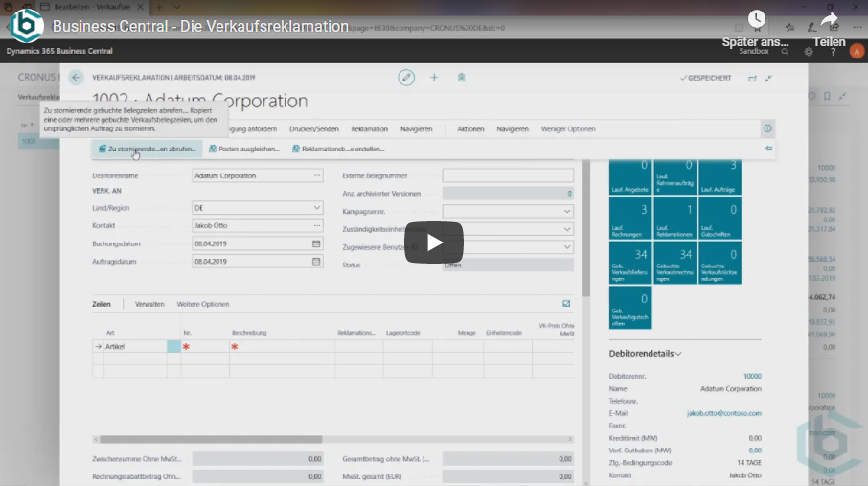Click the Bearbeiten - Verkaufsre browser tab
Image resolution: width=868 pixels, height=486 pixels.
pyautogui.click(x=91, y=7)
